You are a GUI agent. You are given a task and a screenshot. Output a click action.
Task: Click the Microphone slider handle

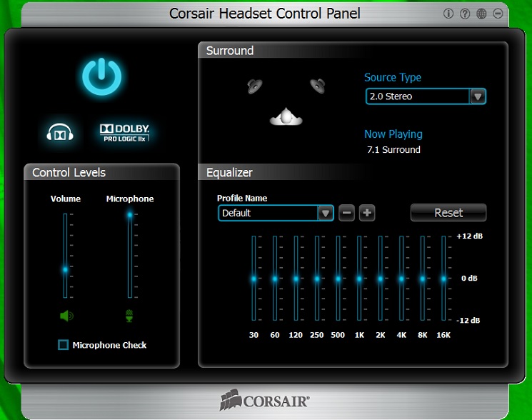(x=129, y=215)
